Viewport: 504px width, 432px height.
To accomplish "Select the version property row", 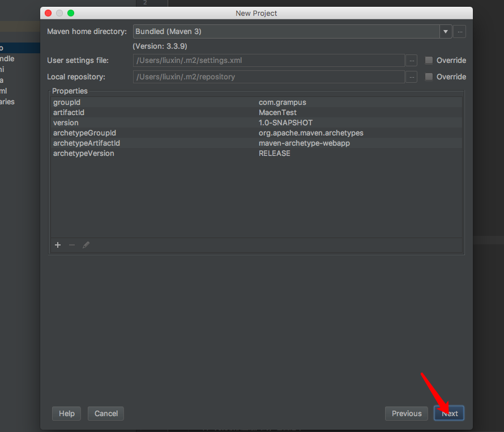I will point(257,122).
